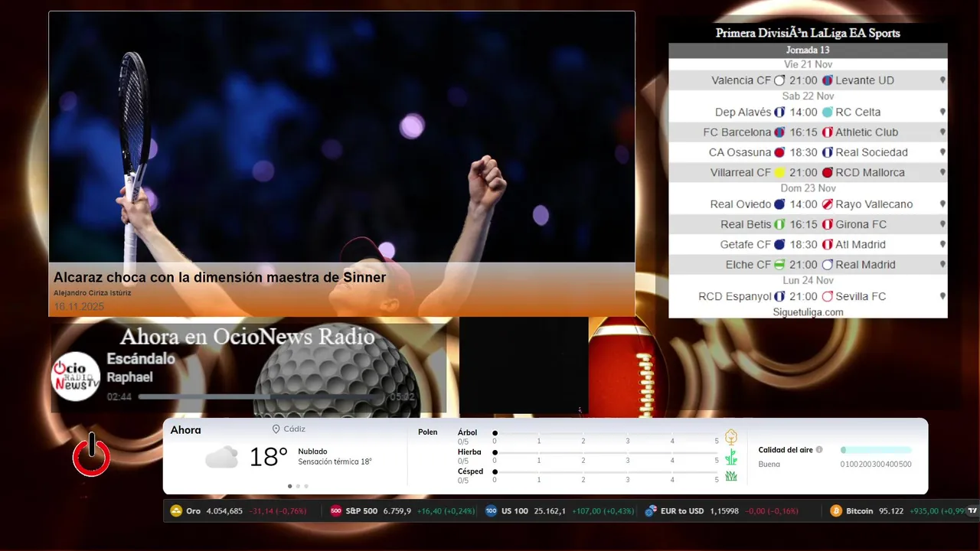The width and height of the screenshot is (980, 551).
Task: Click the Oro gold ticker icon
Action: [x=176, y=511]
